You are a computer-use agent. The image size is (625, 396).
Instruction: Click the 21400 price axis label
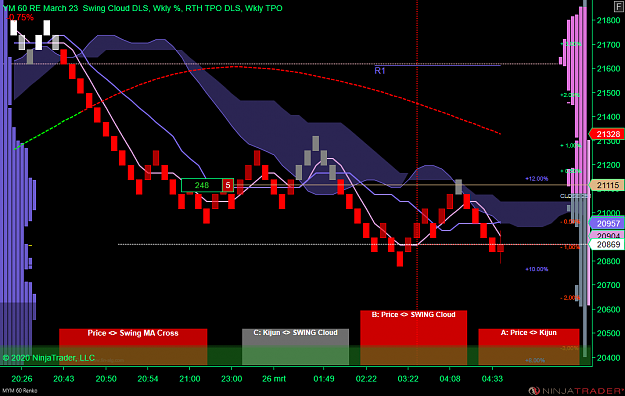coord(608,117)
